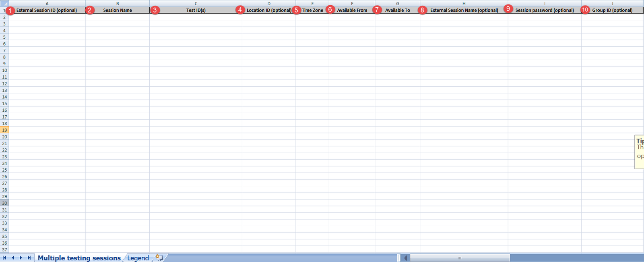644x262 pixels.
Task: Select column H by its letter header
Action: point(464,4)
